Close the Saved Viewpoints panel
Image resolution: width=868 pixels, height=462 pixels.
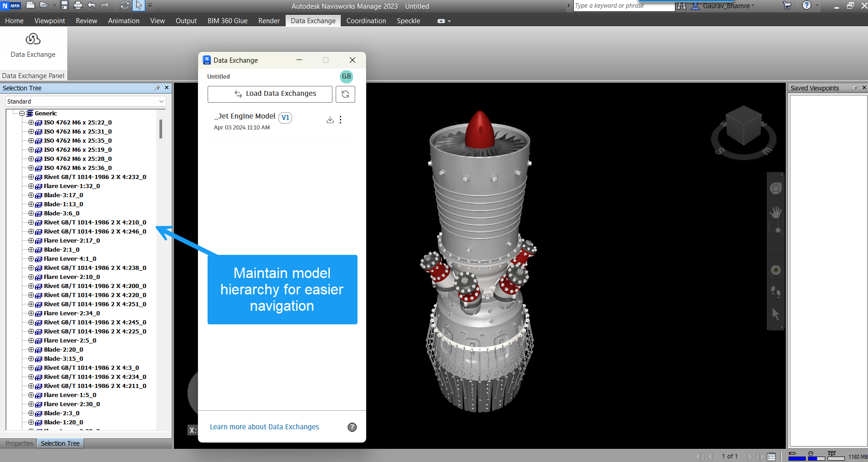(864, 88)
